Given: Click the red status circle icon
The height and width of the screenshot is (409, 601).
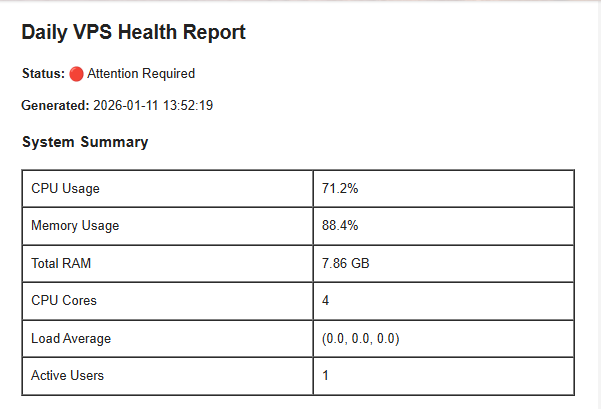Looking at the screenshot, I should [x=76, y=74].
